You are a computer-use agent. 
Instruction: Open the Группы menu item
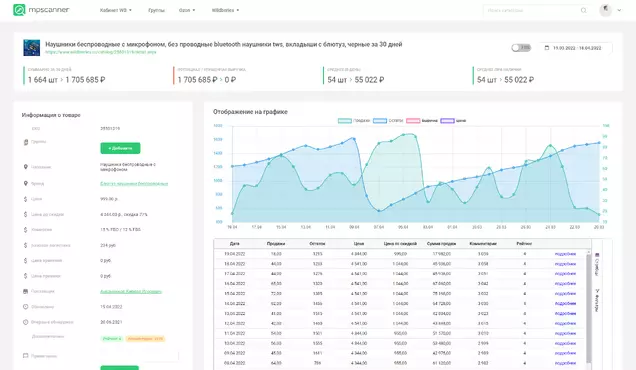tap(157, 10)
